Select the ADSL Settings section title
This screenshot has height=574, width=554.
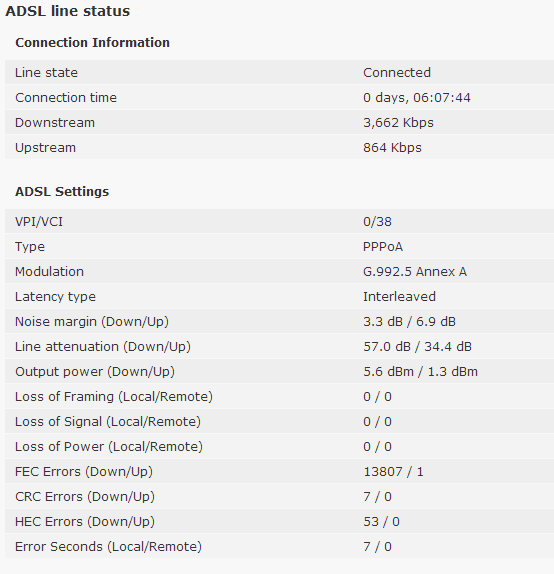[62, 191]
